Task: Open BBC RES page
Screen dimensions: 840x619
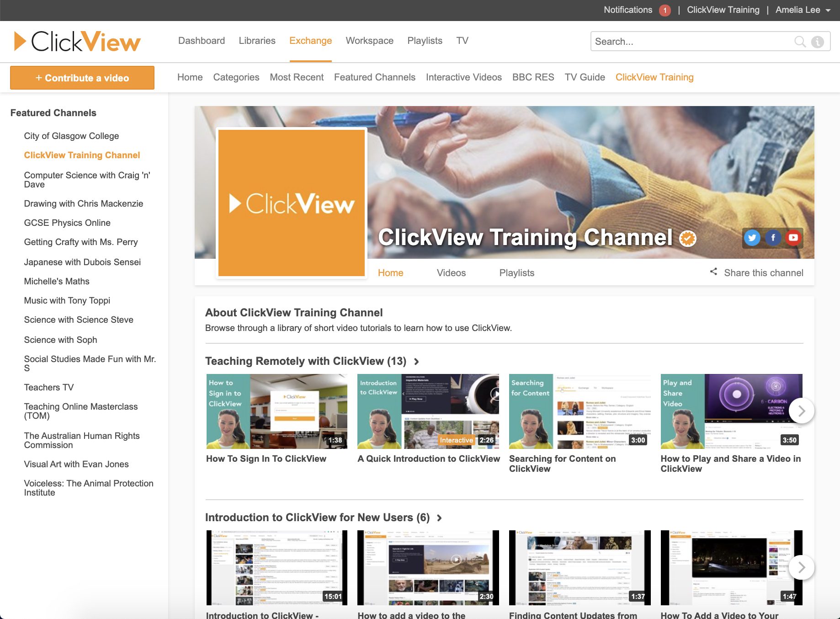Action: pyautogui.click(x=533, y=77)
